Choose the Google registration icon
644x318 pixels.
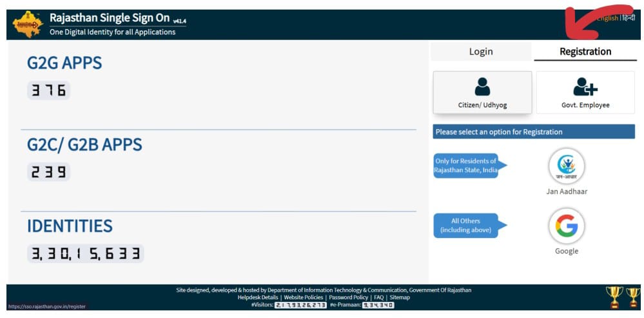(567, 226)
